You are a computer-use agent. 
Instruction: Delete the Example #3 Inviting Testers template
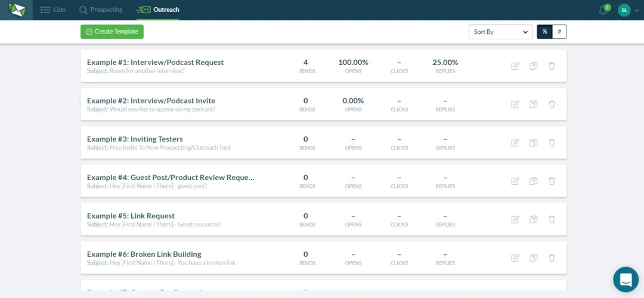point(552,142)
